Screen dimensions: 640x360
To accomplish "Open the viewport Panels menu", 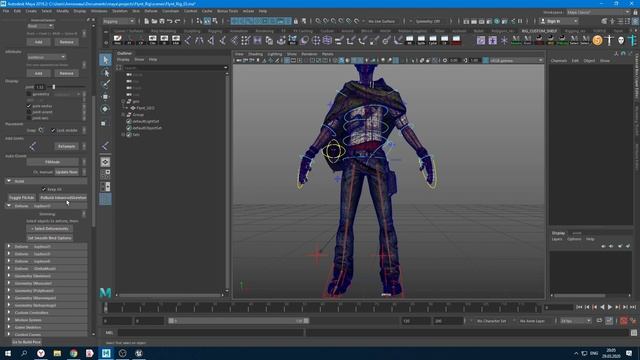I will pos(327,54).
